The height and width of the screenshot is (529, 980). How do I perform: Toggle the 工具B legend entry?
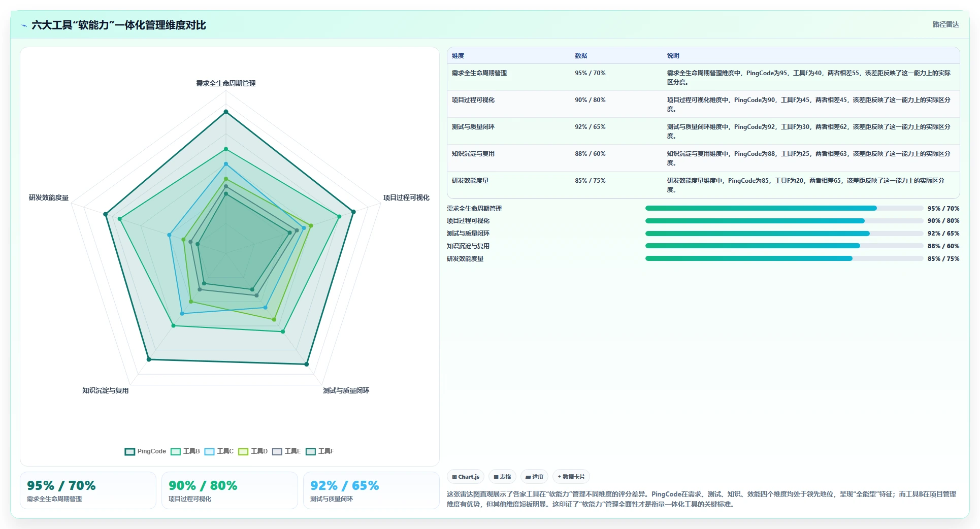coord(185,451)
